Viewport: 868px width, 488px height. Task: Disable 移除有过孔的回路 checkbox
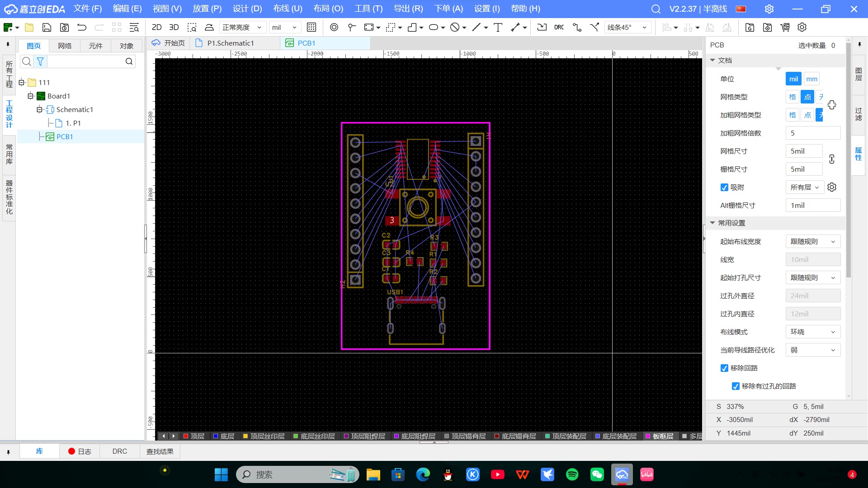click(x=736, y=386)
